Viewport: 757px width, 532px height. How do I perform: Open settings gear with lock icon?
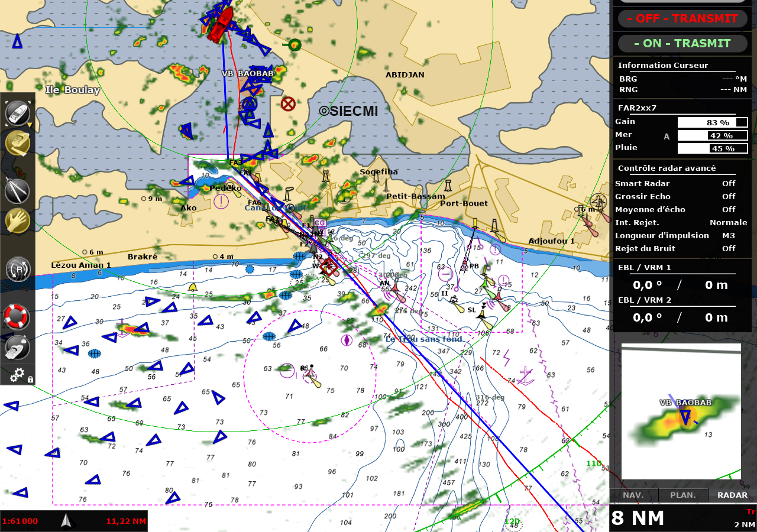point(18,375)
